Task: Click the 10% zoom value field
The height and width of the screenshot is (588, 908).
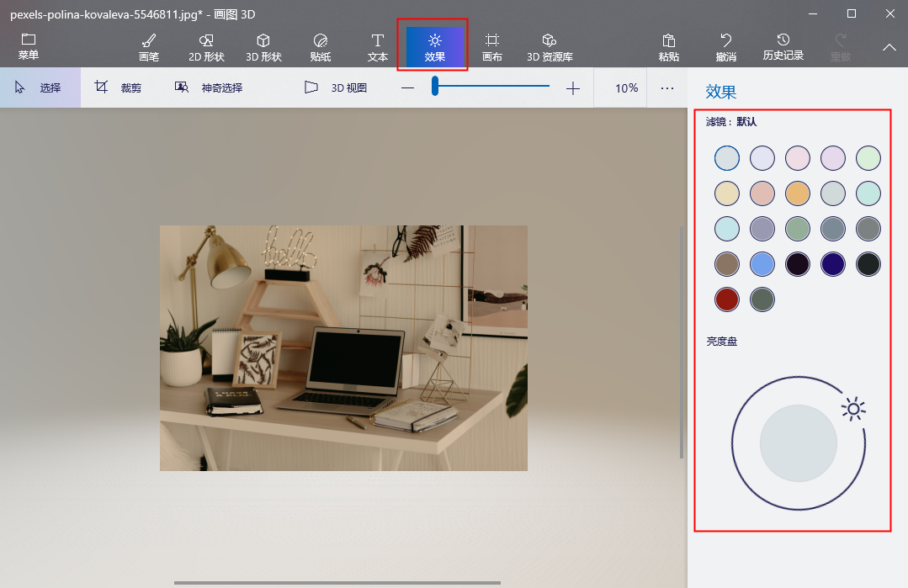Action: point(621,88)
